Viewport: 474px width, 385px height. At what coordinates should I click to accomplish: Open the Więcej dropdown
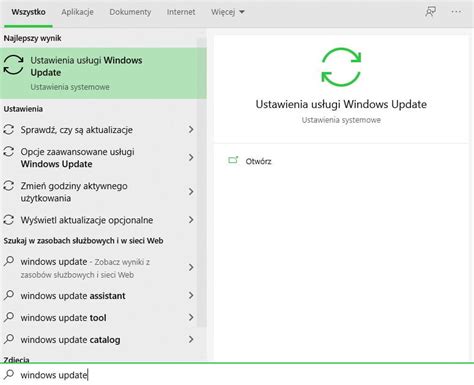pyautogui.click(x=228, y=12)
